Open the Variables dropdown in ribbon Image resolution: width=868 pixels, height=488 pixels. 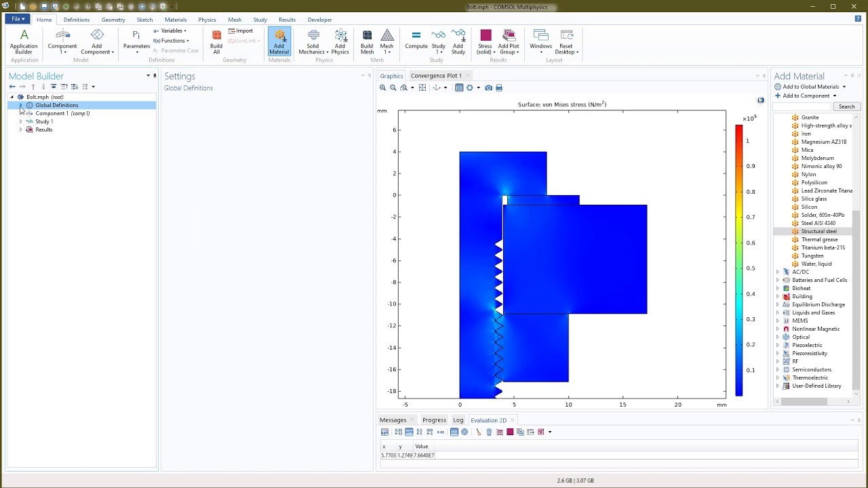[170, 31]
